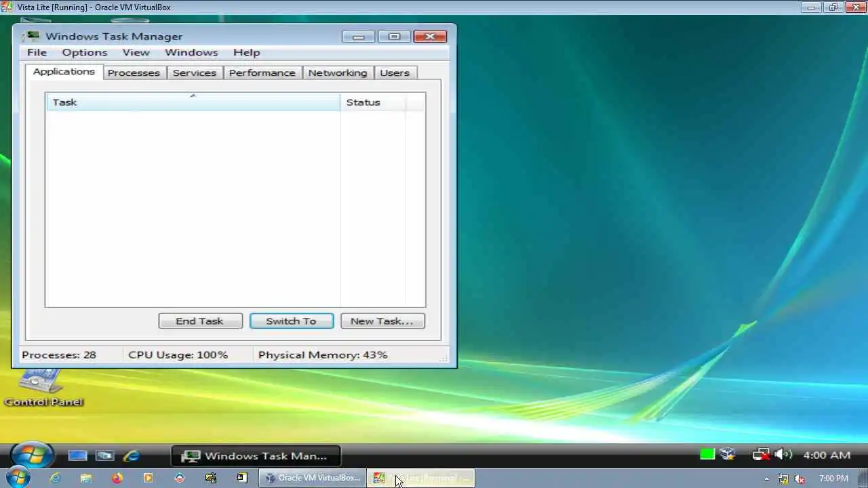868x488 pixels.
Task: Launch Internet Explorer from Vista quick launch
Action: 131,456
